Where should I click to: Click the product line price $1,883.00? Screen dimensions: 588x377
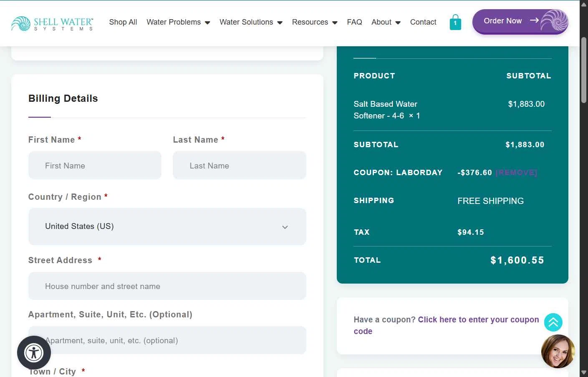(526, 104)
